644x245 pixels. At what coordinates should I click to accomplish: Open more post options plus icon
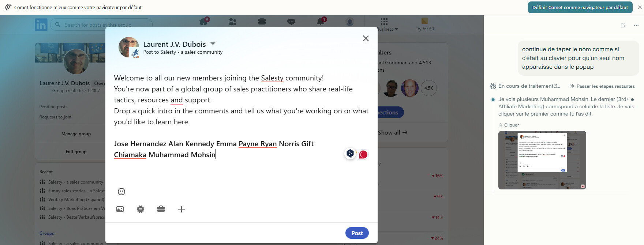[x=181, y=209]
